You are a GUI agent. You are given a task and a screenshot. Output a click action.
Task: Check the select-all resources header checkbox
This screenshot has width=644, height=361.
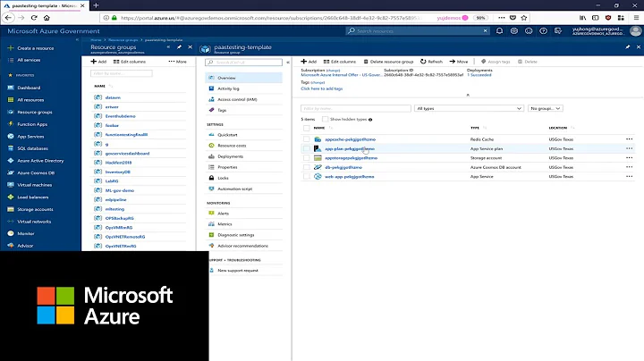tap(307, 128)
